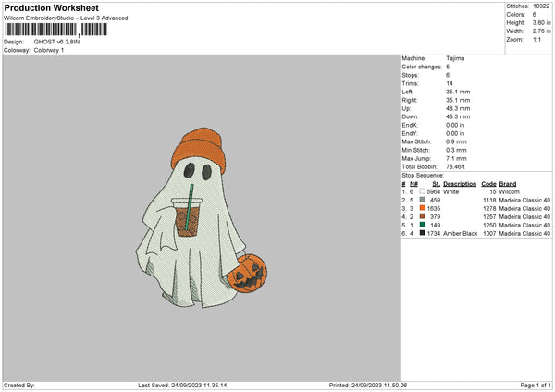Click the Description column header

[460, 184]
